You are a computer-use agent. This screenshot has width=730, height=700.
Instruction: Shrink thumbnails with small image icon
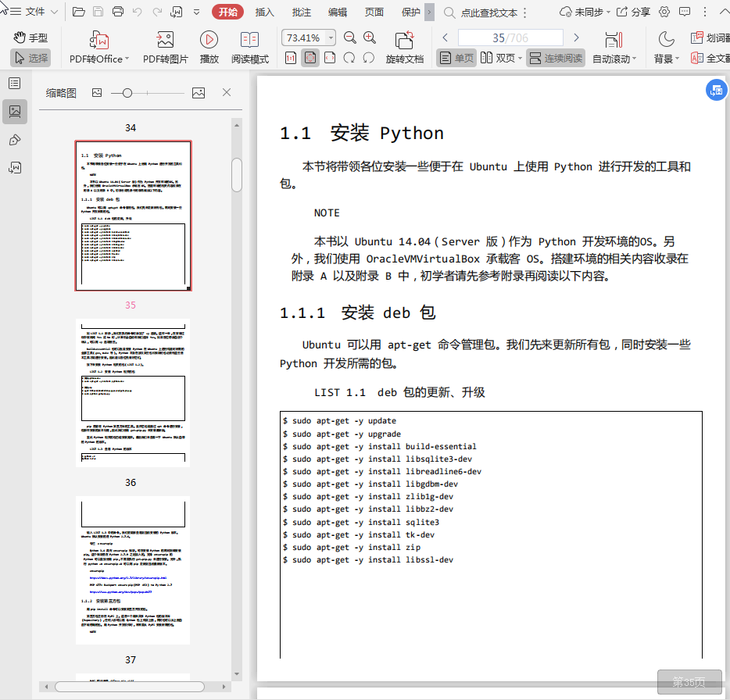click(x=97, y=93)
